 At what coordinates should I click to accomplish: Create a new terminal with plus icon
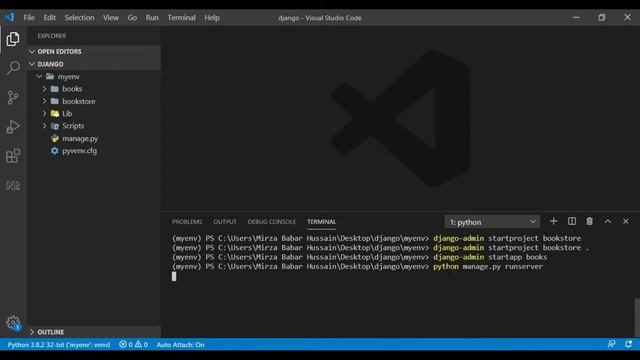pyautogui.click(x=553, y=221)
